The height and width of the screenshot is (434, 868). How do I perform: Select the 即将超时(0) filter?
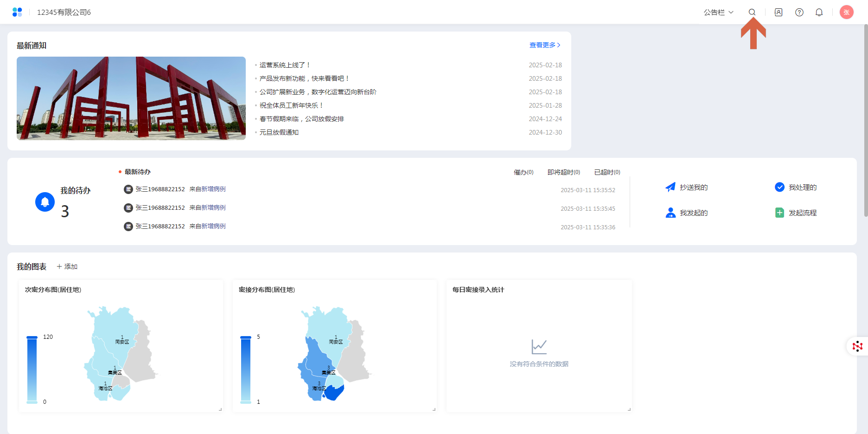coord(563,172)
